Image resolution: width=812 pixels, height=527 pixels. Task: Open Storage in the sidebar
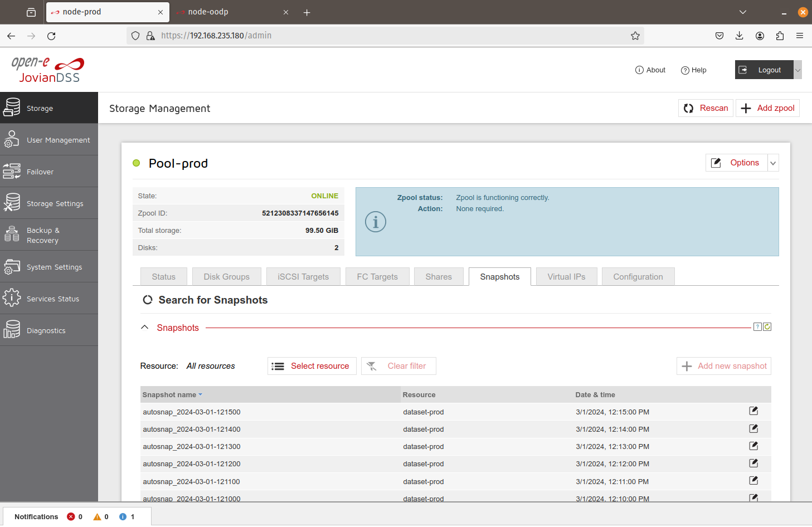point(49,108)
